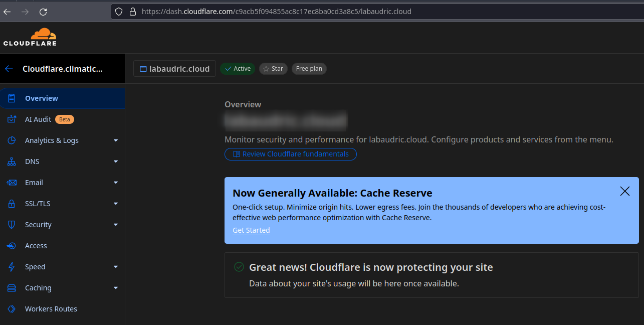The width and height of the screenshot is (644, 325).
Task: Click the Cloudflare.climatic... account name
Action: pos(63,69)
